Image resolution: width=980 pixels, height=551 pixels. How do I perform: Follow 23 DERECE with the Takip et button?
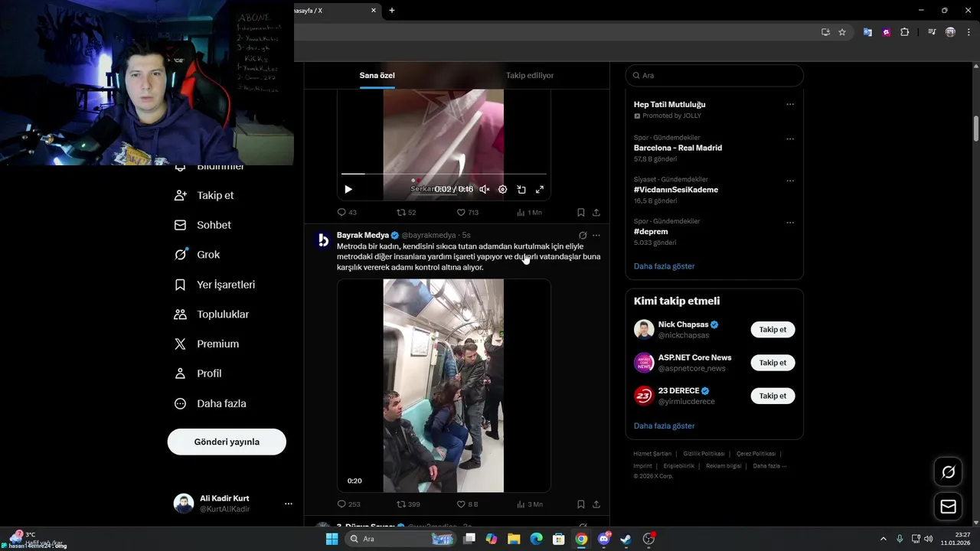tap(773, 396)
